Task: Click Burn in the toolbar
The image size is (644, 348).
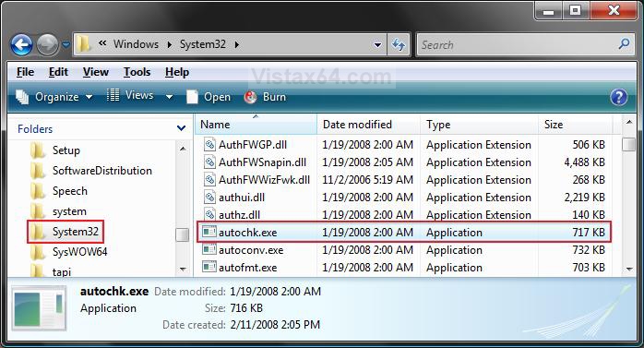Action: (265, 97)
